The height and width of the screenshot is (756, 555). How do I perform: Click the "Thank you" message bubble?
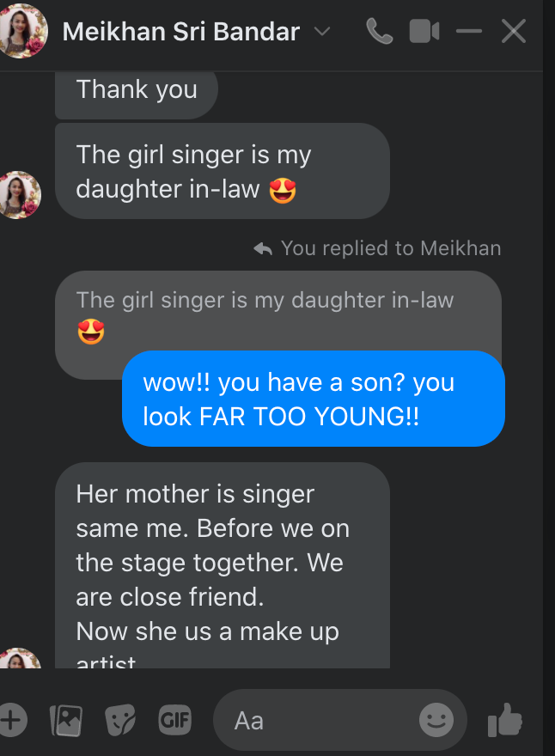[x=137, y=90]
